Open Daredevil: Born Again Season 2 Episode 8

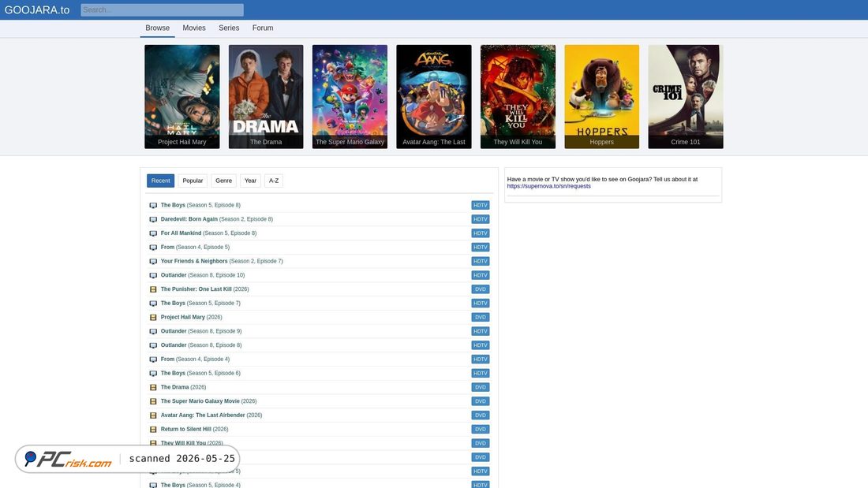[x=216, y=219]
